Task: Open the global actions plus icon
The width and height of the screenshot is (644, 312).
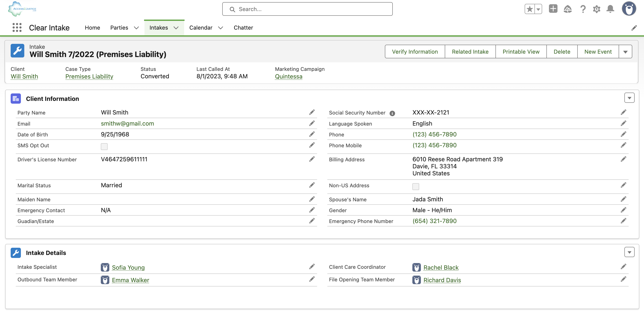Action: [x=553, y=9]
